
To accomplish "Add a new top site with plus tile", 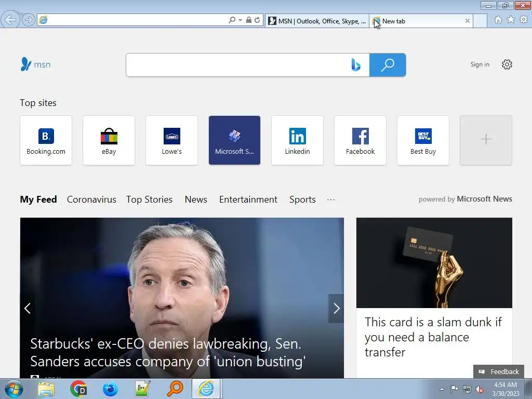I will [486, 140].
